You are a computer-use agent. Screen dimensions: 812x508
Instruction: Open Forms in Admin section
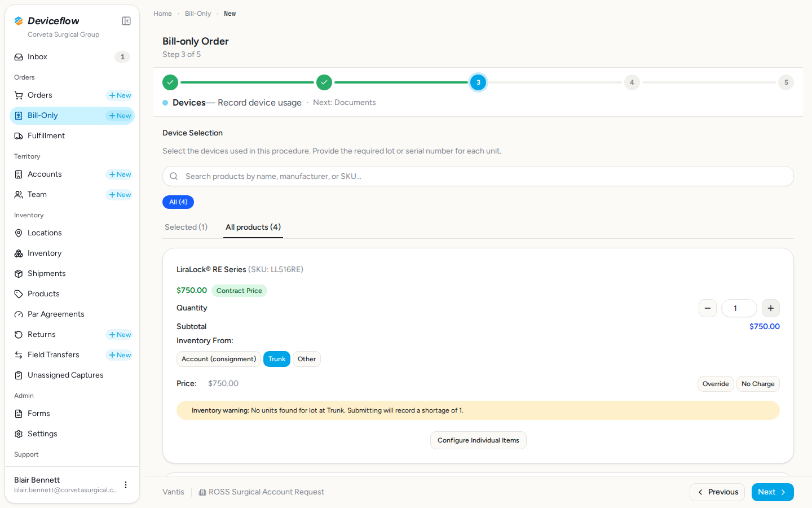pyautogui.click(x=72, y=414)
